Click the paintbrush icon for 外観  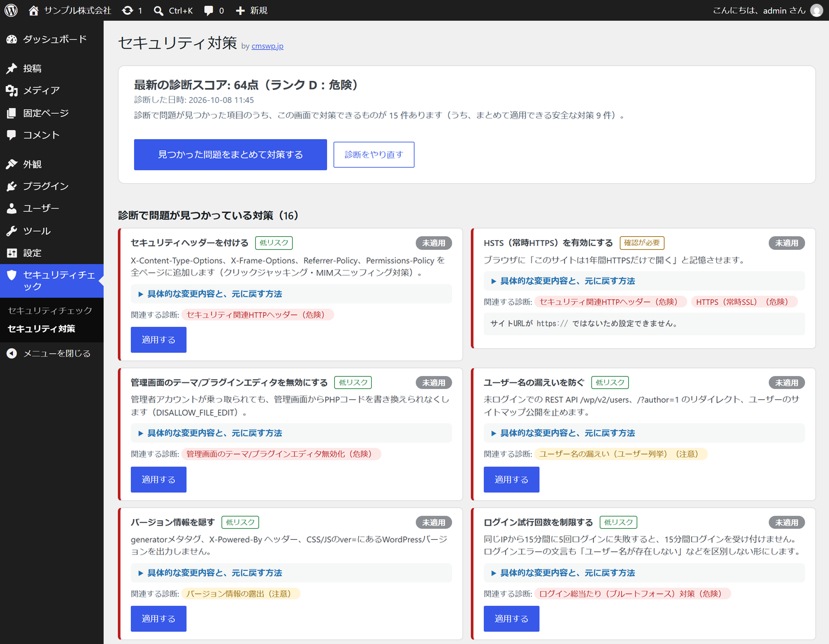tap(12, 164)
